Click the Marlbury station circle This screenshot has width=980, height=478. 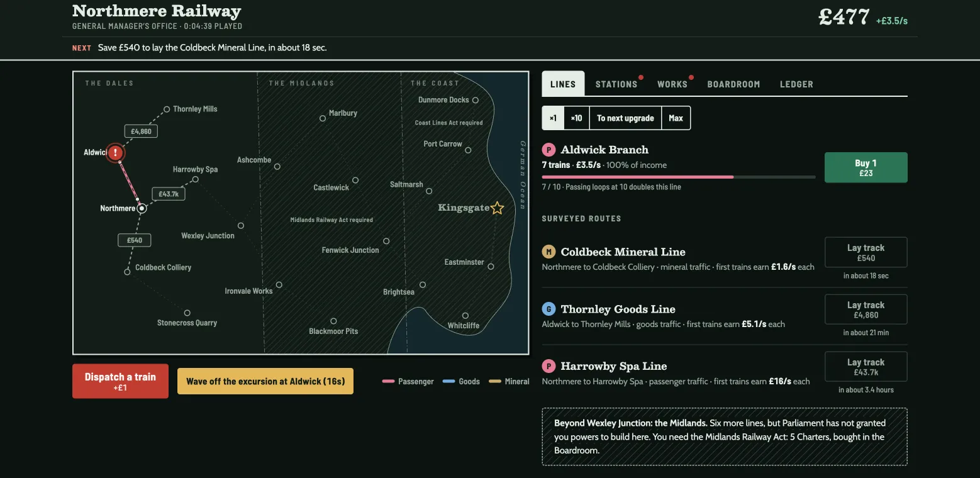coord(323,118)
